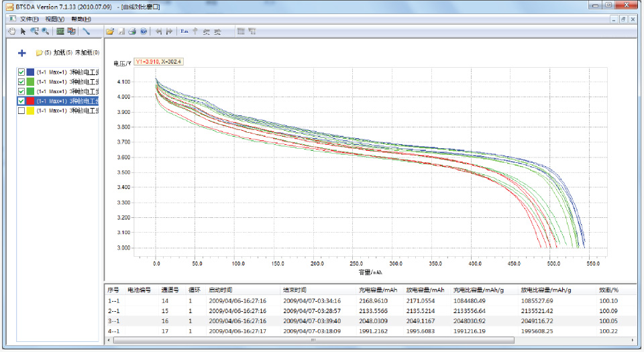Click the yellow folder icon in side panel

coord(40,52)
